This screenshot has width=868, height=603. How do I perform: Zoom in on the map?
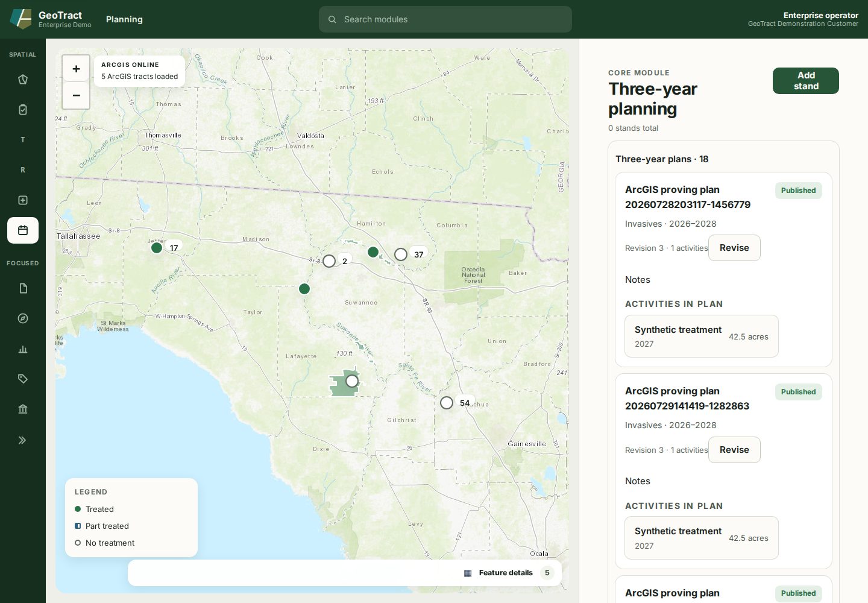[x=76, y=69]
